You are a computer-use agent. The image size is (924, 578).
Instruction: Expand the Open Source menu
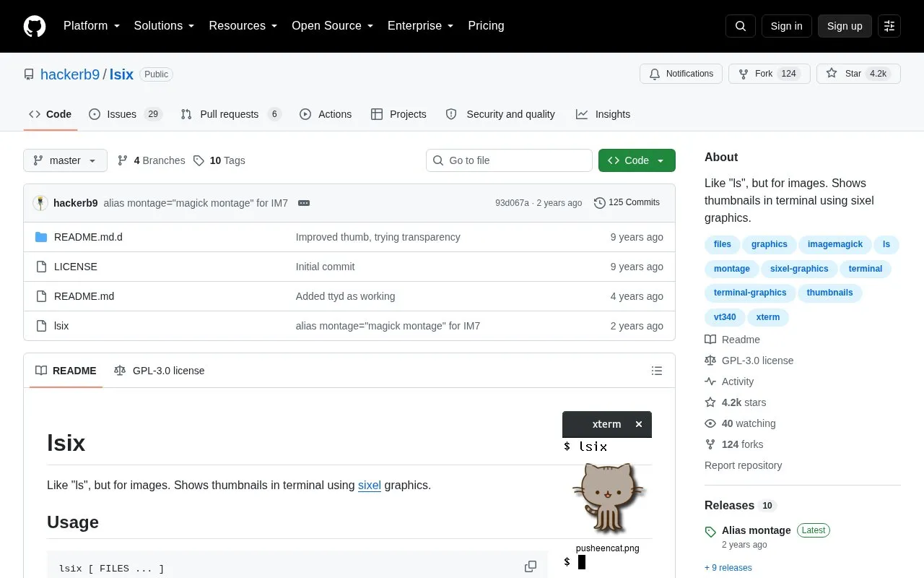pyautogui.click(x=333, y=26)
